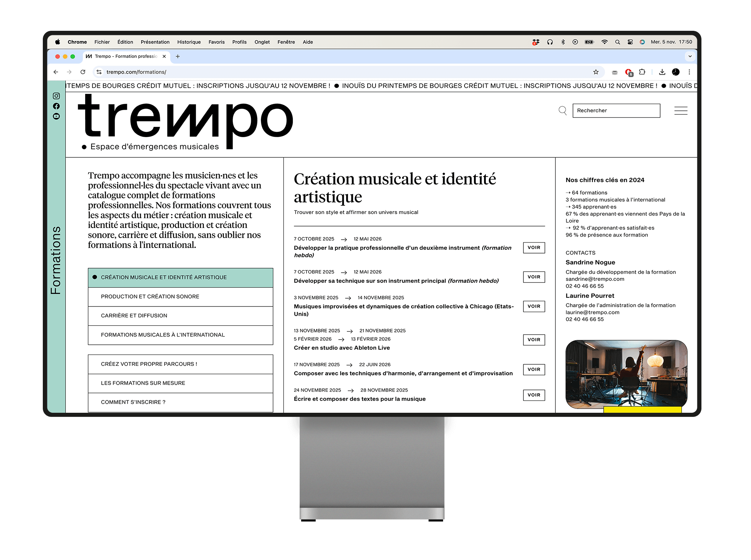Image resolution: width=751 pixels, height=560 pixels.
Task: Click the Rechercher search field
Action: 616,110
